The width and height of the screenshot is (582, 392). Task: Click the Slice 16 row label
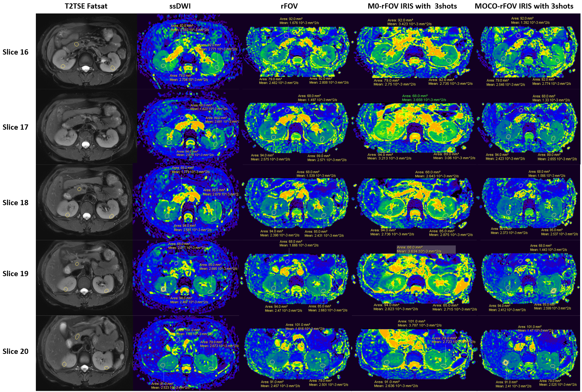click(x=15, y=52)
